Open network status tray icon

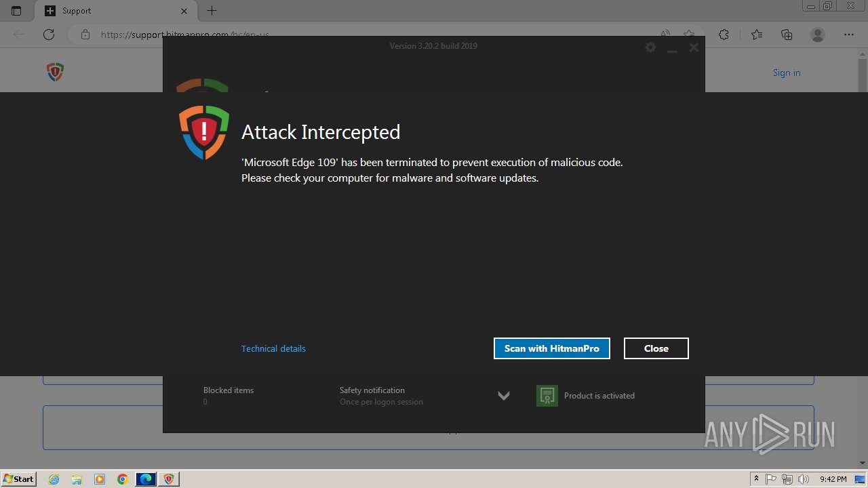(x=788, y=479)
